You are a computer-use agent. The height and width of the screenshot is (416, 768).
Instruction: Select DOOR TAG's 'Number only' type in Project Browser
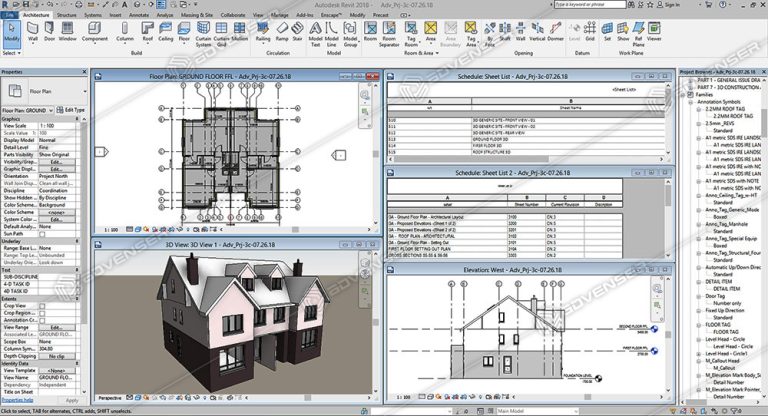coord(727,303)
